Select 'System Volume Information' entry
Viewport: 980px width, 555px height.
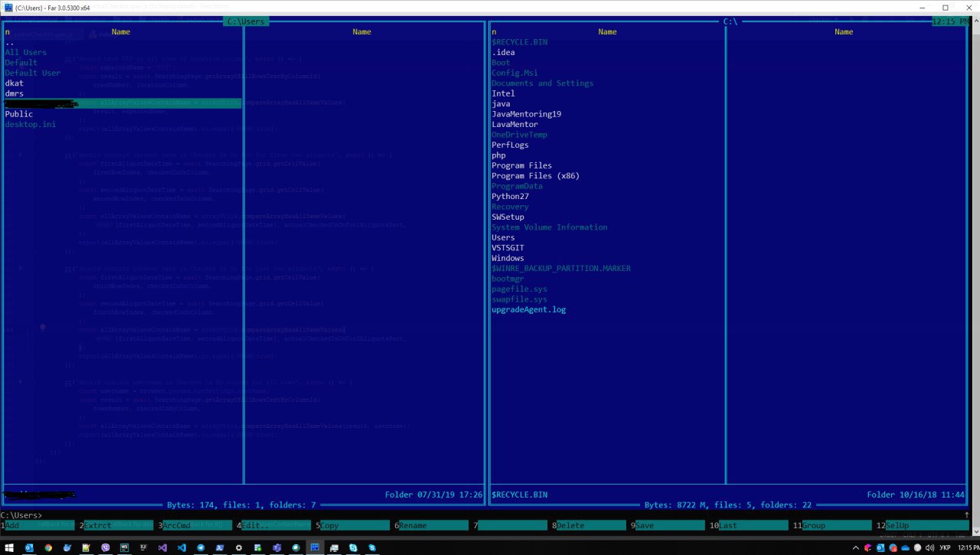(x=549, y=227)
